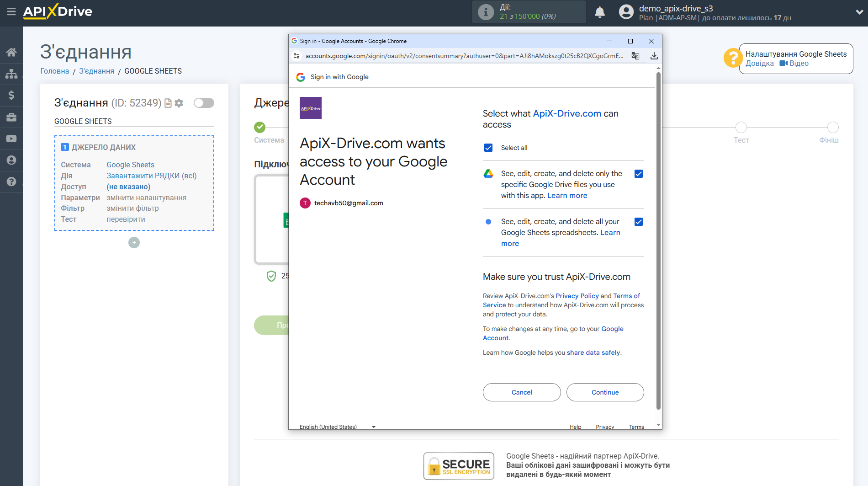Open the home icon in sidebar

pyautogui.click(x=11, y=52)
